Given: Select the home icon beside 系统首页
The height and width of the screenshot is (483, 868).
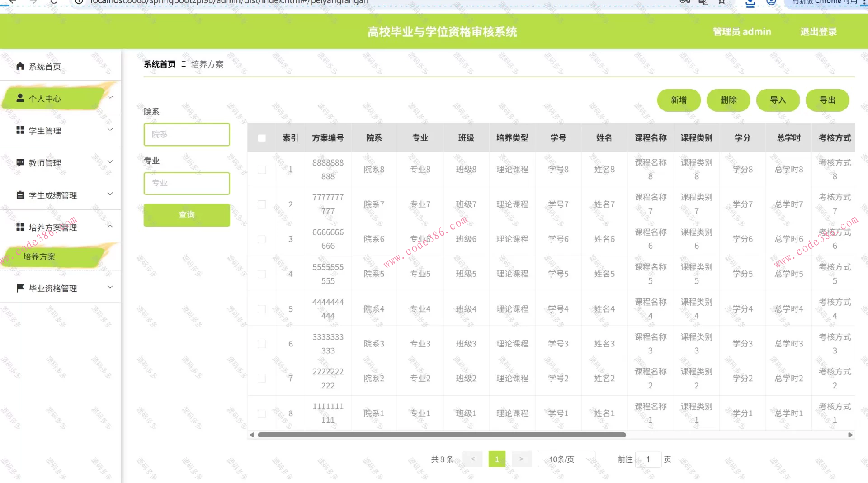Looking at the screenshot, I should pyautogui.click(x=20, y=66).
